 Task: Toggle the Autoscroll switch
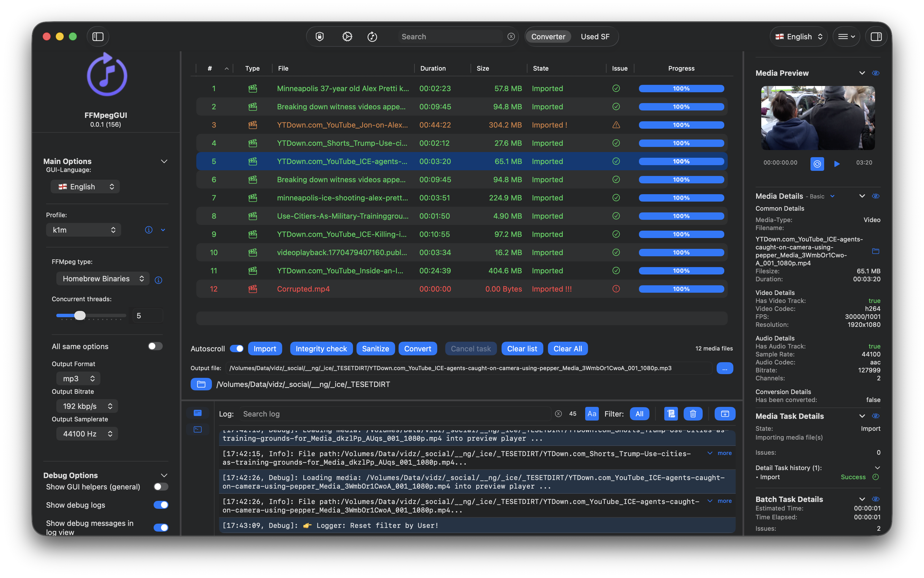point(237,349)
